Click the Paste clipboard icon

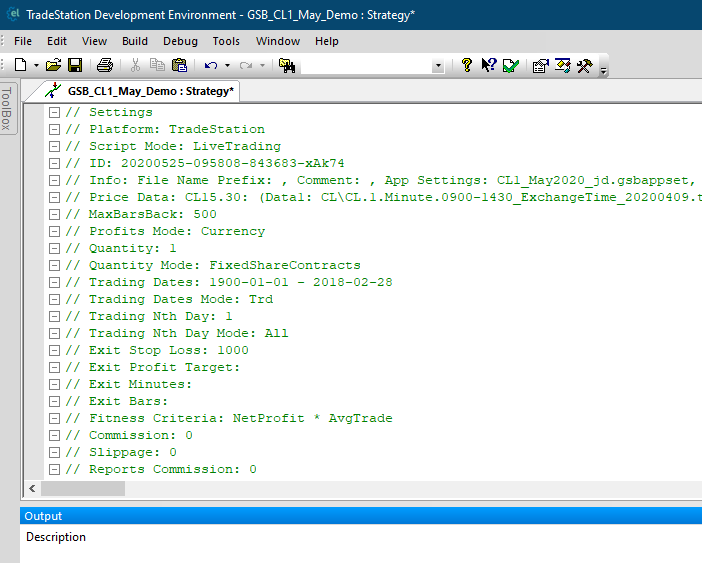click(x=179, y=65)
